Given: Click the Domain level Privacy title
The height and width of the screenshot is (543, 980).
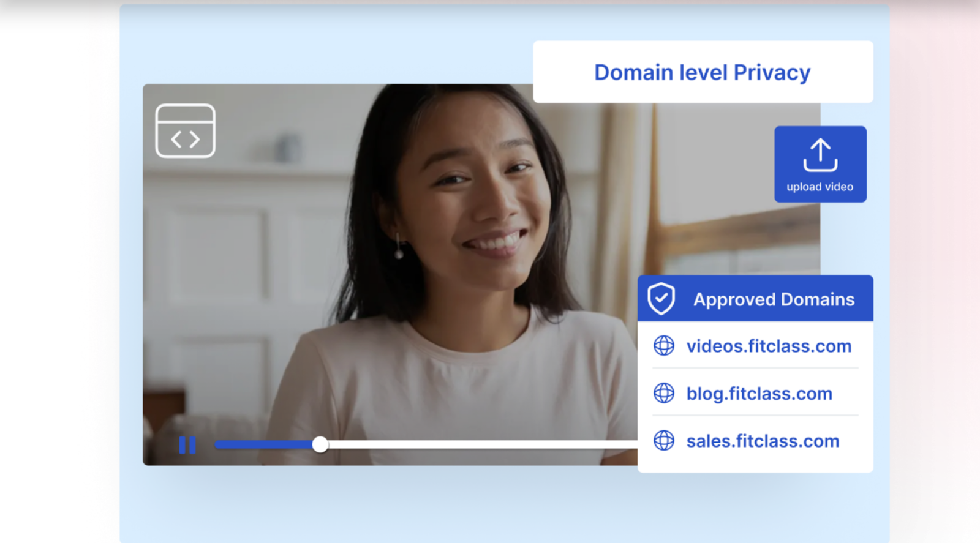Looking at the screenshot, I should pyautogui.click(x=703, y=72).
